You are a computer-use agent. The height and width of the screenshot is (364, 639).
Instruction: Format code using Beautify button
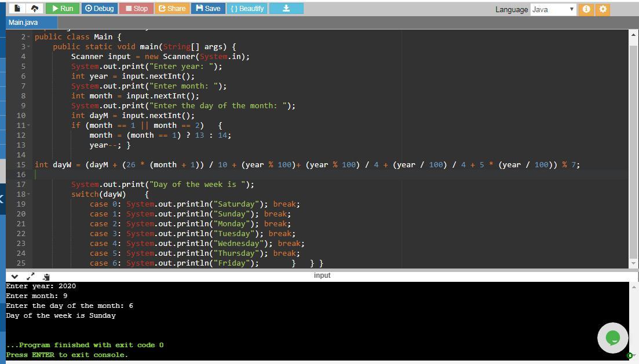(247, 9)
